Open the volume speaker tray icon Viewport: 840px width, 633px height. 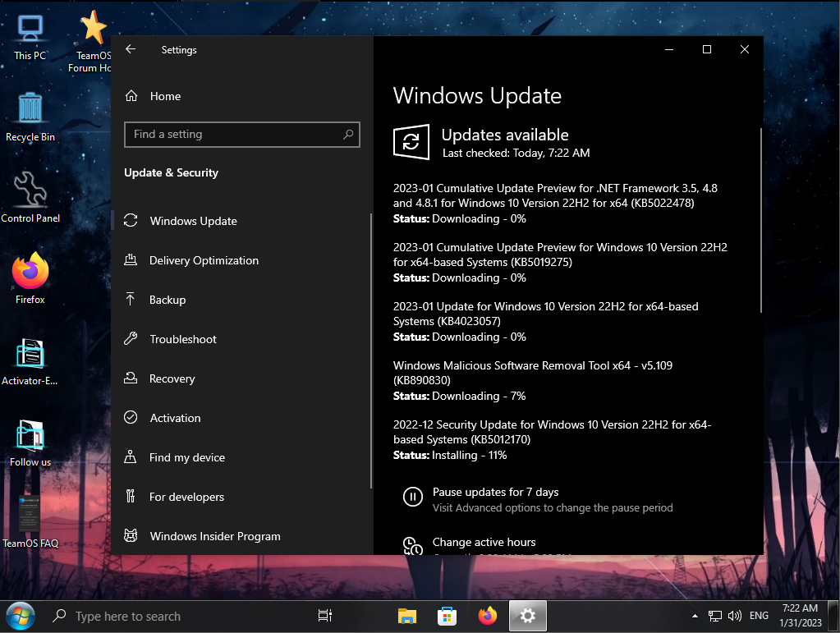[734, 617]
